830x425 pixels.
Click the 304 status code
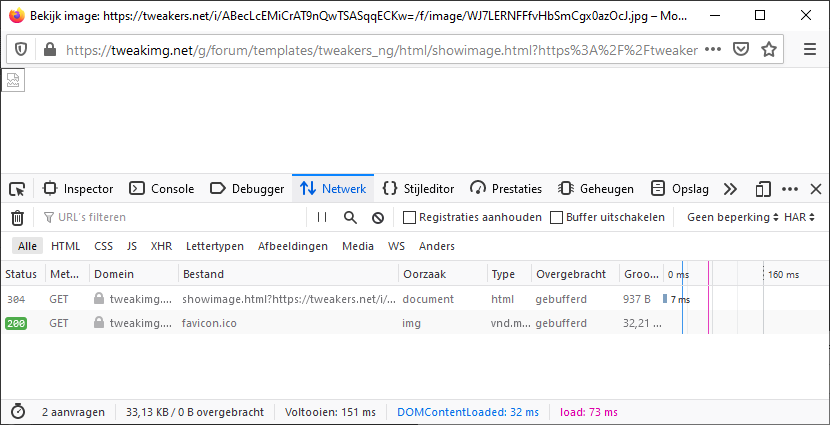[16, 299]
